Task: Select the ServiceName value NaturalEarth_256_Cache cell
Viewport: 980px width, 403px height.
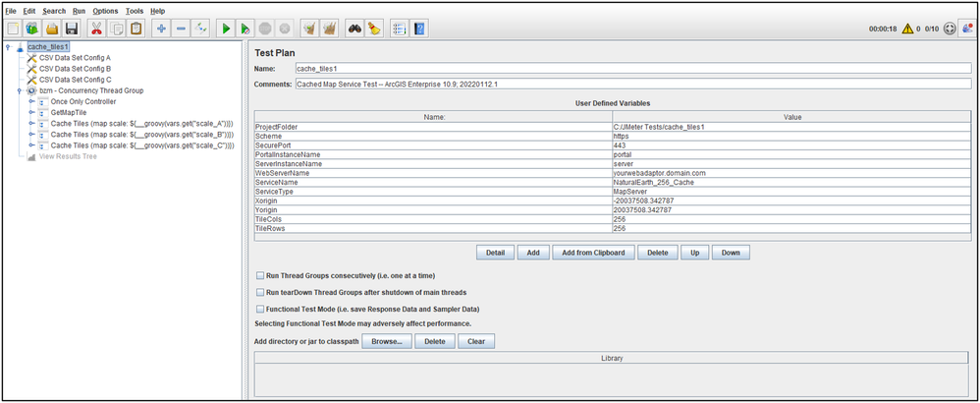Action: (x=792, y=182)
